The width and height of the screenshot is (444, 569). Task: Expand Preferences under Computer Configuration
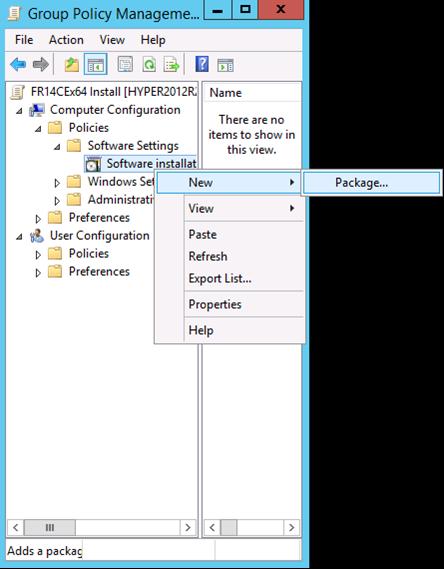coord(38,218)
